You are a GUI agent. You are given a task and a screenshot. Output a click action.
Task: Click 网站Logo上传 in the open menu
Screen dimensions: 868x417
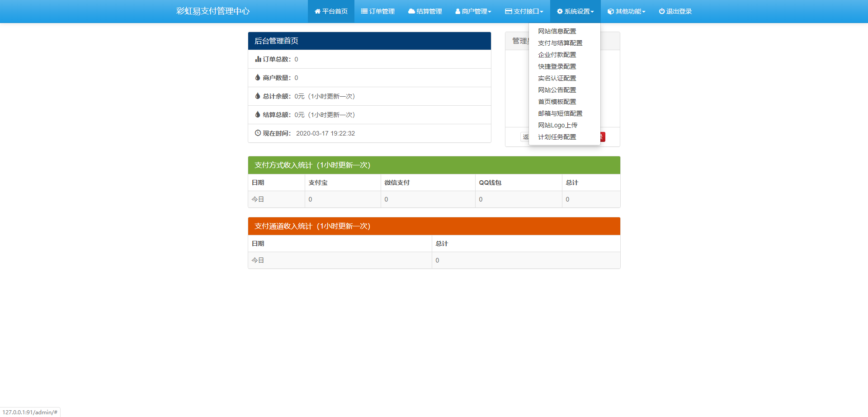tap(558, 125)
